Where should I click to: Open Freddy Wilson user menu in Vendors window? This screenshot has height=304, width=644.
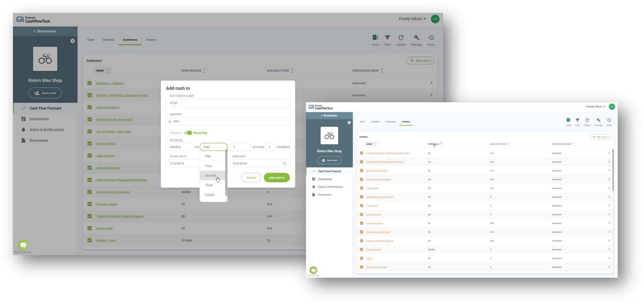[x=595, y=107]
